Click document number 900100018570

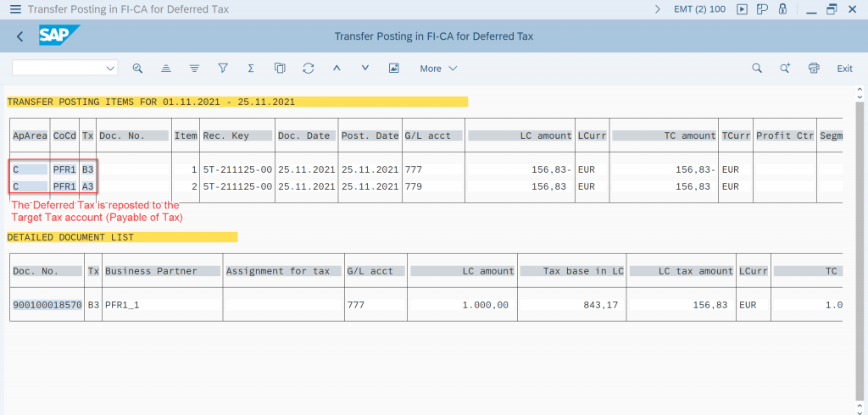pyautogui.click(x=47, y=305)
